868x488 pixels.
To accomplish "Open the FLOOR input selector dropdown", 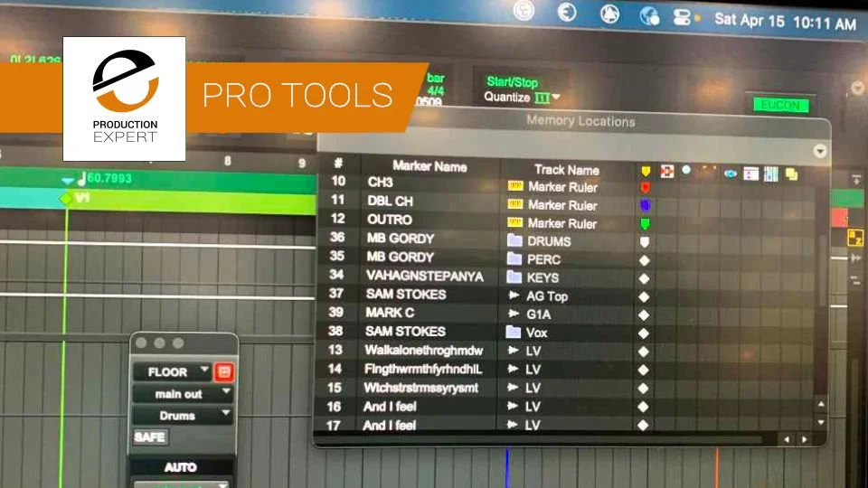I will [x=172, y=371].
